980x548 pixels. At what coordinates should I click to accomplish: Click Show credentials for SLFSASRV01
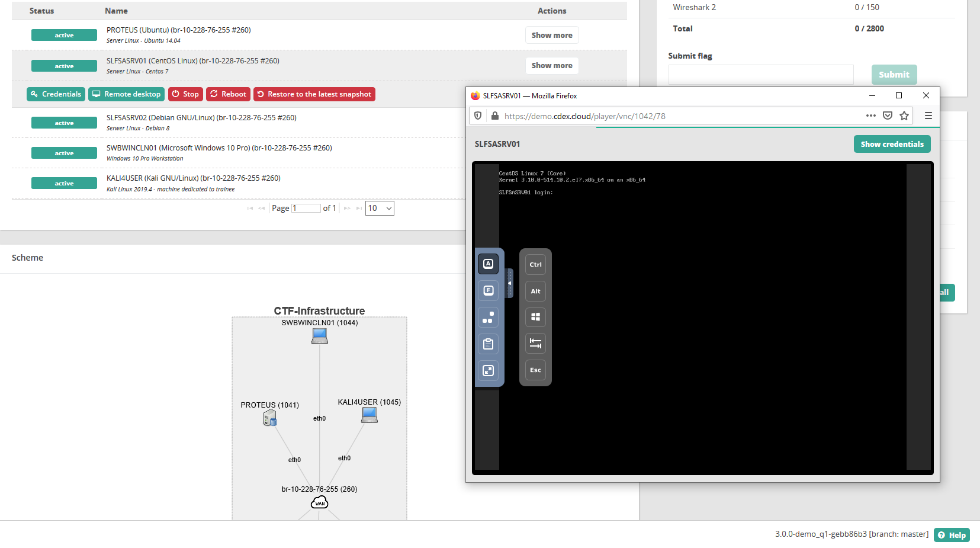[892, 144]
